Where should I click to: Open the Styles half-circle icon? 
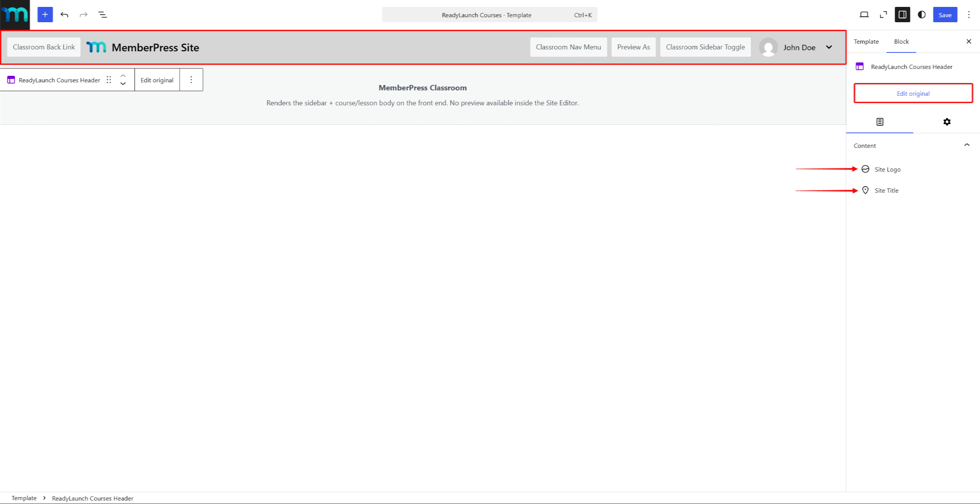[921, 15]
